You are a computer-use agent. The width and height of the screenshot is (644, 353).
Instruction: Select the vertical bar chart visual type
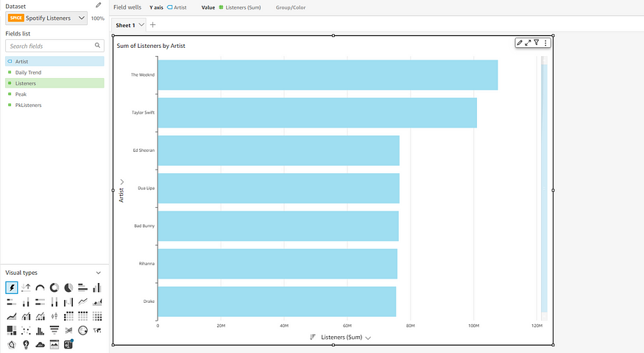pyautogui.click(x=97, y=287)
